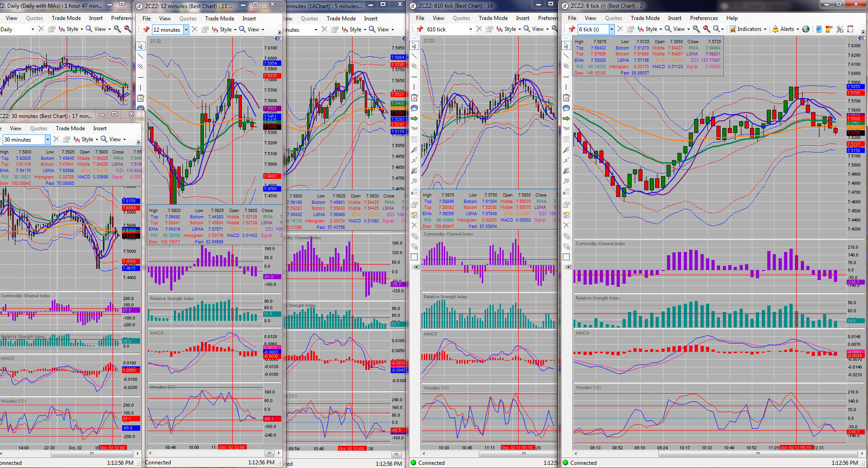
Task: Open the 30 minutes interval dropdown
Action: pyautogui.click(x=48, y=140)
